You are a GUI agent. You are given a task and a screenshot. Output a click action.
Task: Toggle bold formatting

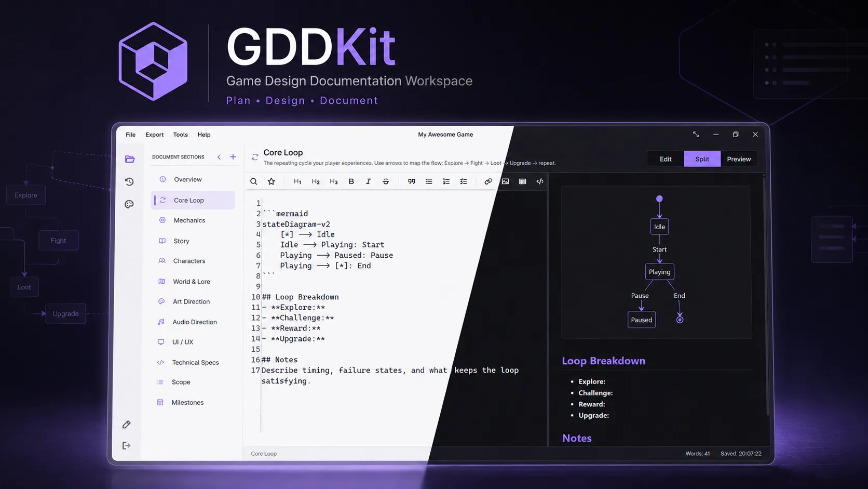coord(351,181)
